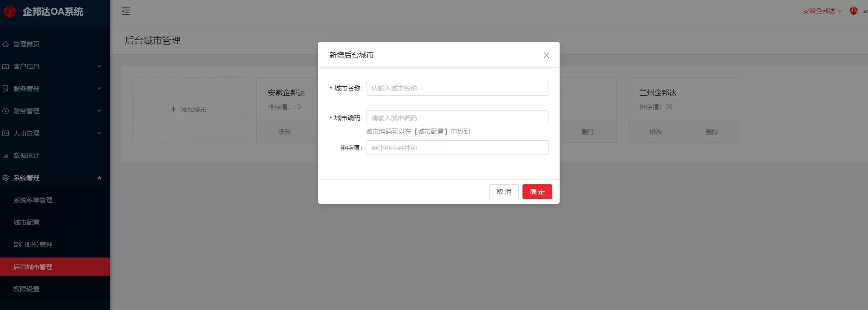
Task: Open 数据统计 in the sidebar
Action: tap(26, 155)
